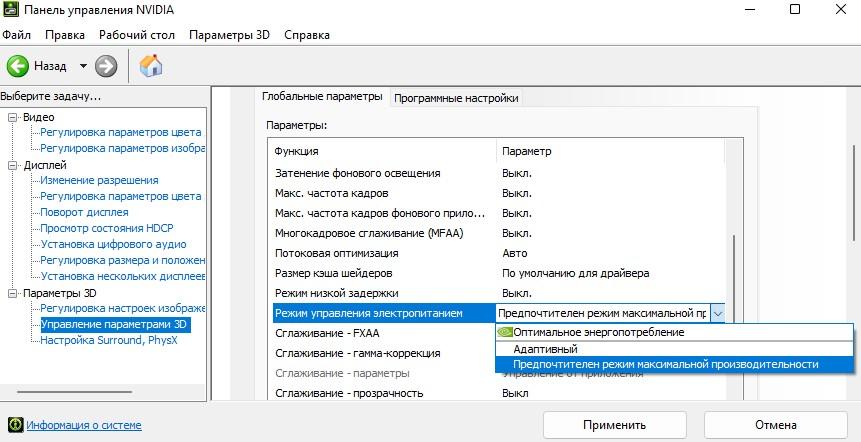Viewport: 861px width, 442px height.
Task: Click the Отмена button
Action: click(x=776, y=425)
